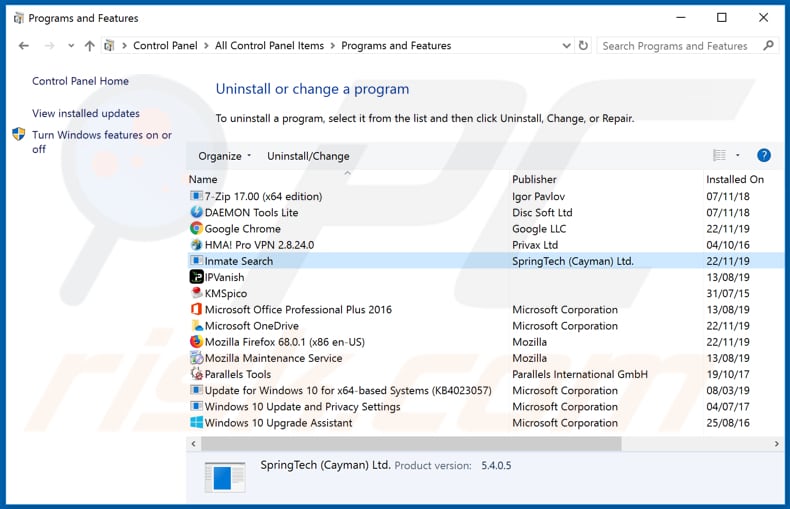Click the horizontal scrollbar thumb
This screenshot has height=509, width=790.
tap(411, 444)
